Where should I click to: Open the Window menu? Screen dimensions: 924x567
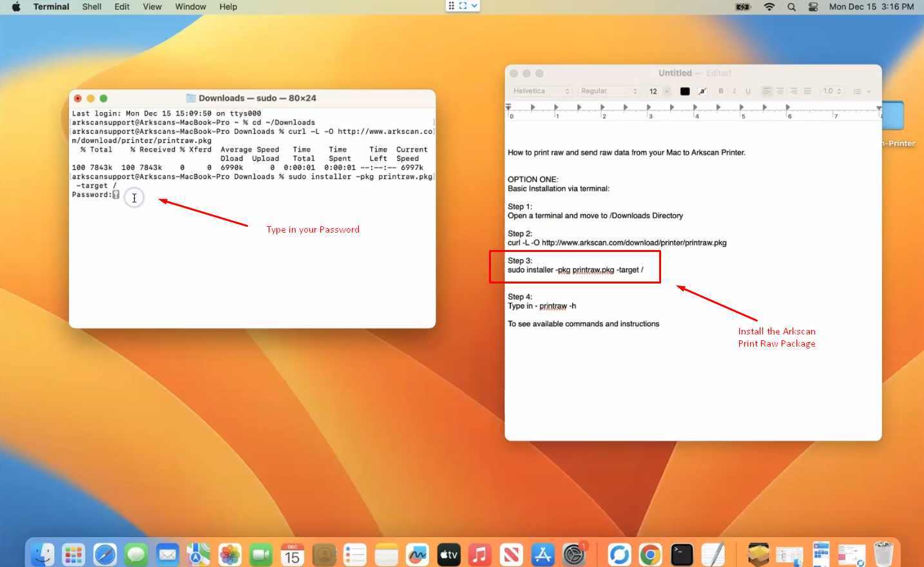190,7
